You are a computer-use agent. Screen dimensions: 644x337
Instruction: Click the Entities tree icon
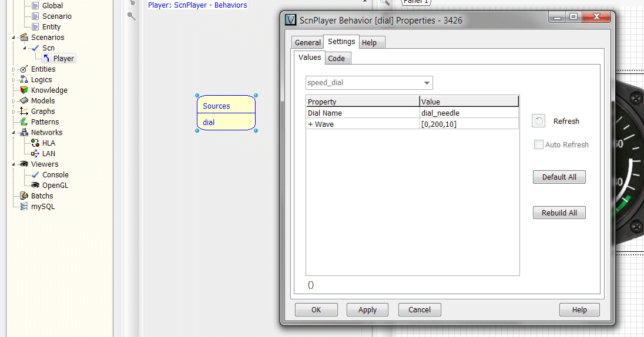pos(24,69)
